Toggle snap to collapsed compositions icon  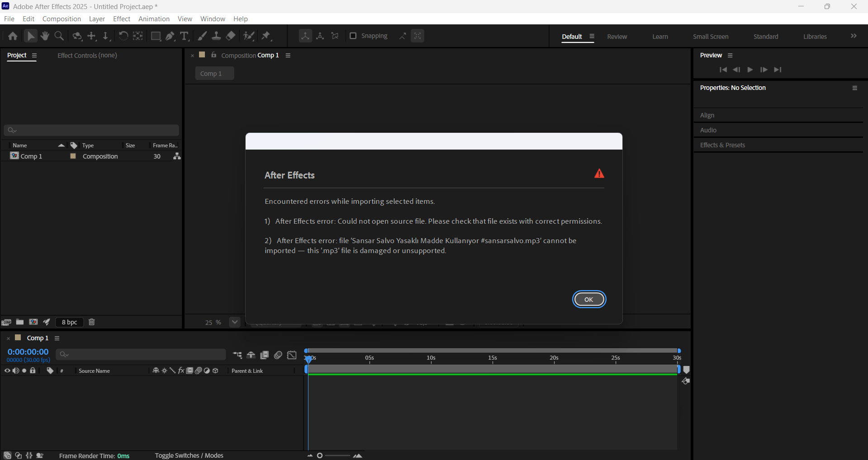(x=417, y=36)
